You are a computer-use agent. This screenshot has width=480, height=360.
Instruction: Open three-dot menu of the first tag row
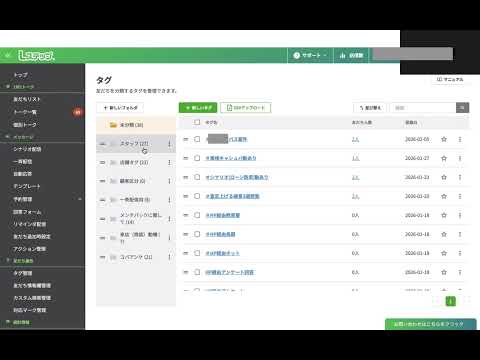[x=460, y=139]
